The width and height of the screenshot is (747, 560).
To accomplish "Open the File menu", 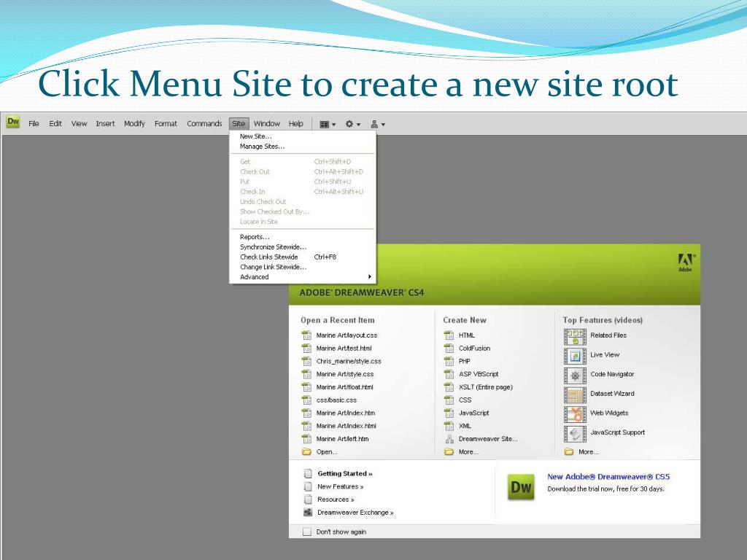I will coord(34,124).
